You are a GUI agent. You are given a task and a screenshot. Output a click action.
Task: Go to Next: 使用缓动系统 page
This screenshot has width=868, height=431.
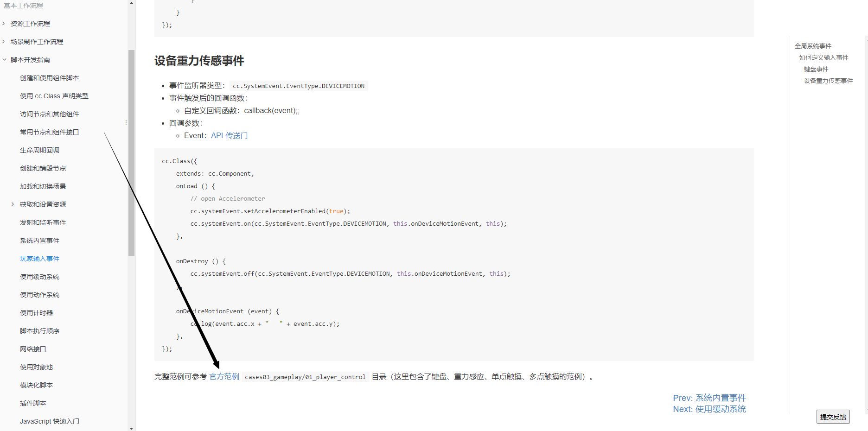pyautogui.click(x=709, y=409)
